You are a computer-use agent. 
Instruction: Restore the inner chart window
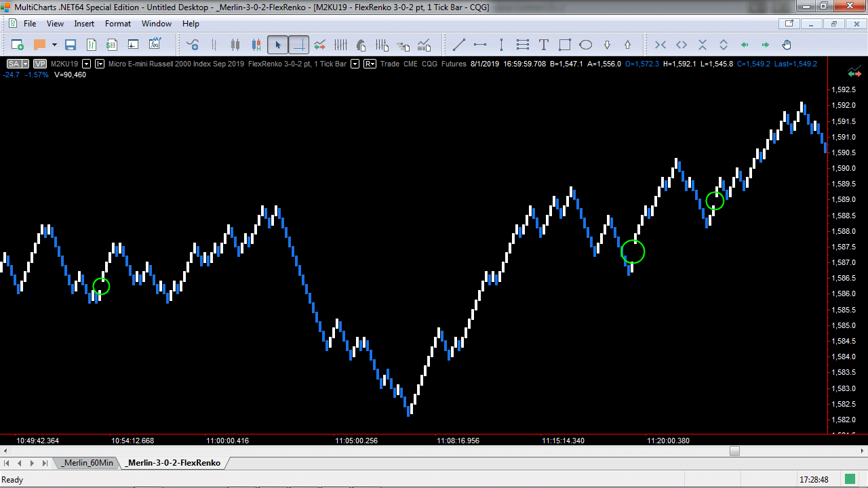834,24
